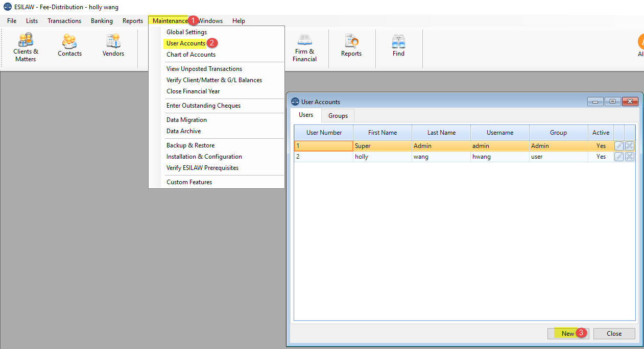Choose Enter Outstanding Cheques
644x349 pixels.
[x=203, y=106]
